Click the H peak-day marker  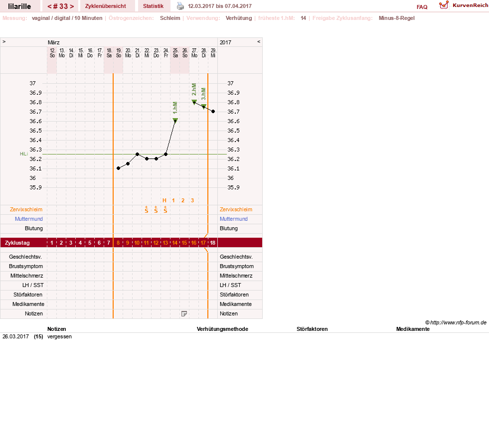coord(164,200)
